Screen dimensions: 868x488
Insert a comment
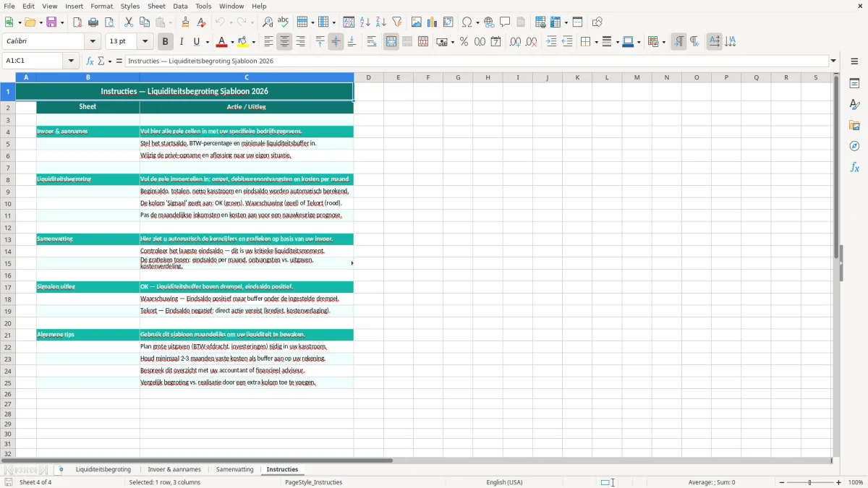tap(506, 22)
